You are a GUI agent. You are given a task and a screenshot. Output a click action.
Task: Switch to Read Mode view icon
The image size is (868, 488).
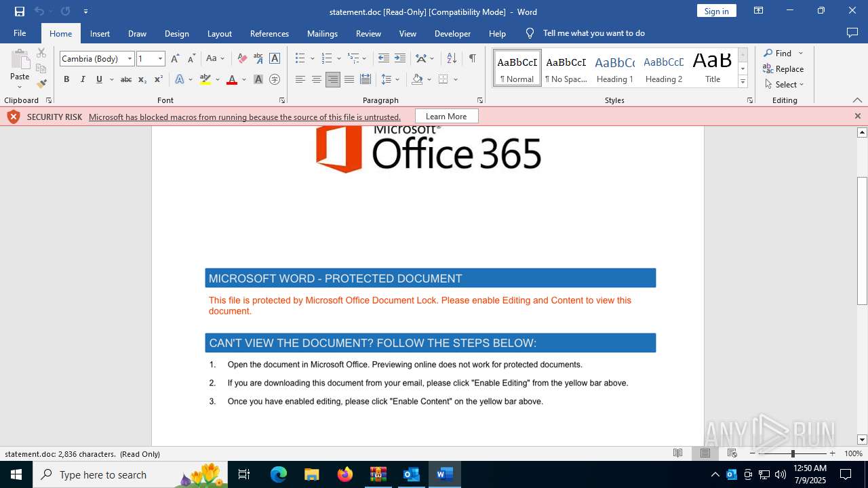677,453
